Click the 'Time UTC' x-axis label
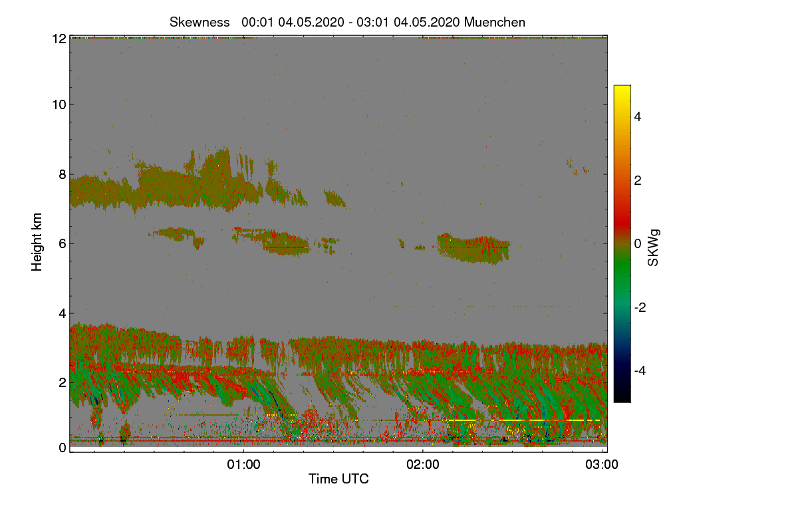The image size is (798, 532). point(338,478)
